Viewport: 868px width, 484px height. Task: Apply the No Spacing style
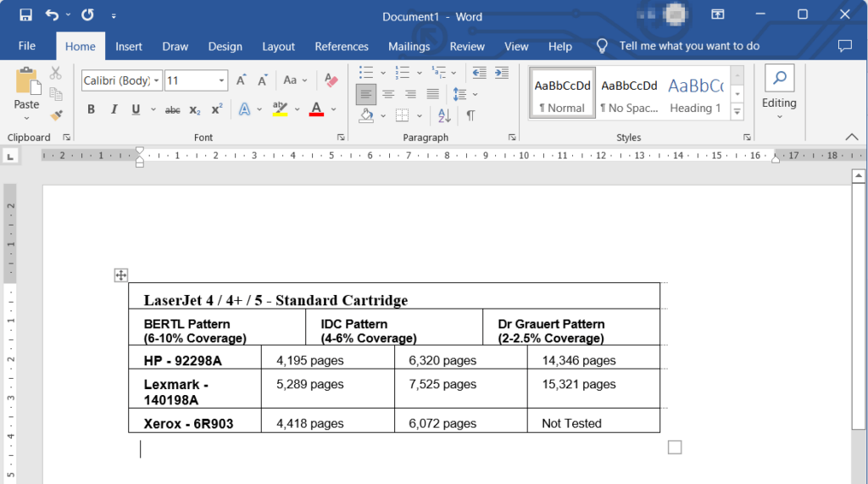pos(630,93)
